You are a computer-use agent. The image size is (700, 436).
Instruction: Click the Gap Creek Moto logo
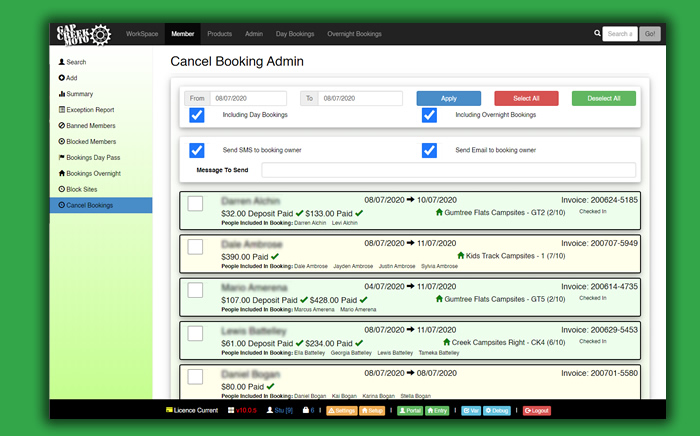(x=83, y=34)
